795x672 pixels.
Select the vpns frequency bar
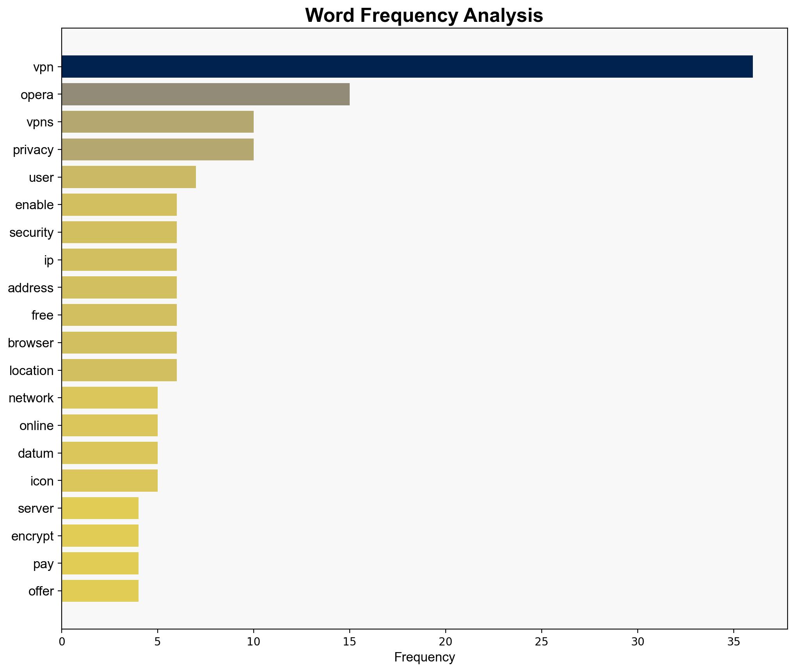(x=157, y=122)
